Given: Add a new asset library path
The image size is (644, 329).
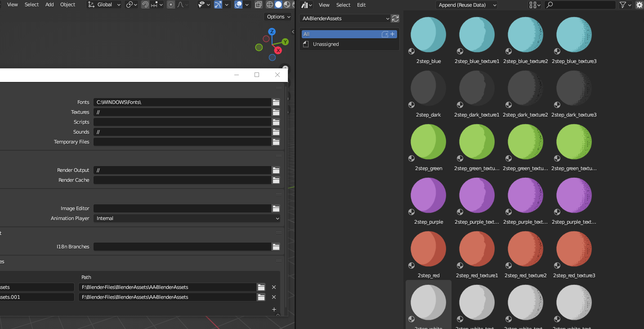Looking at the screenshot, I should tap(274, 309).
